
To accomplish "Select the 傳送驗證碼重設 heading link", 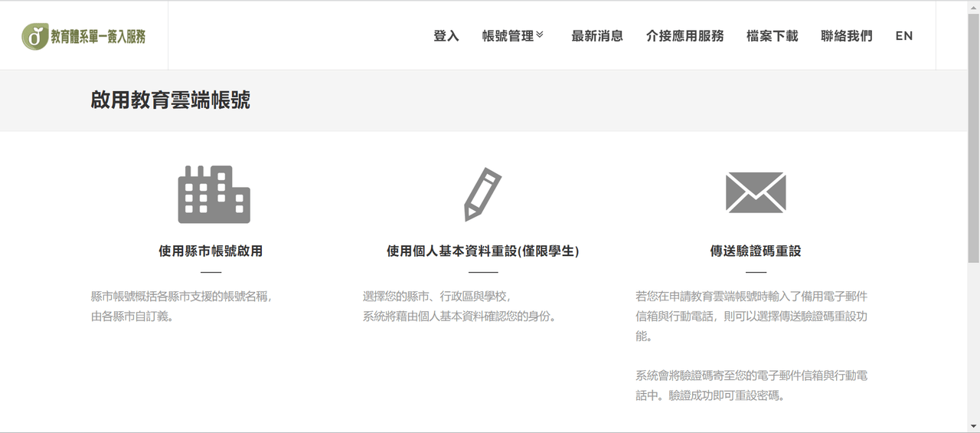I will (756, 251).
